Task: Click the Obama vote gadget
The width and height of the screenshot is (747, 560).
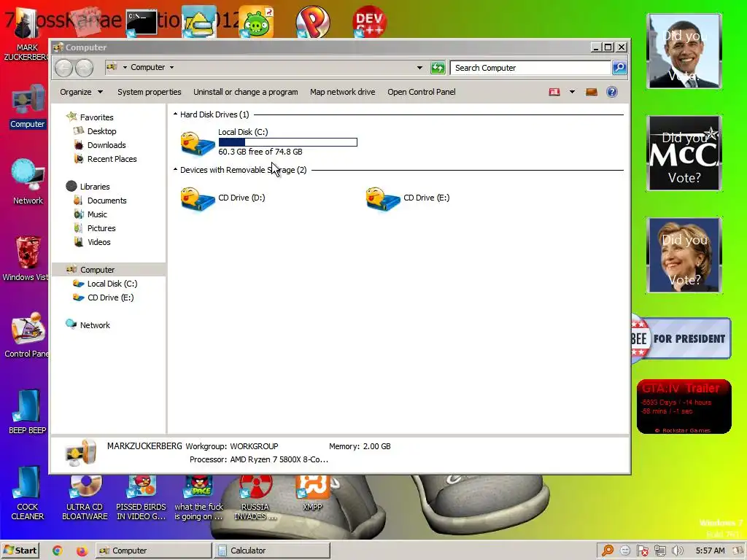Action: [684, 51]
